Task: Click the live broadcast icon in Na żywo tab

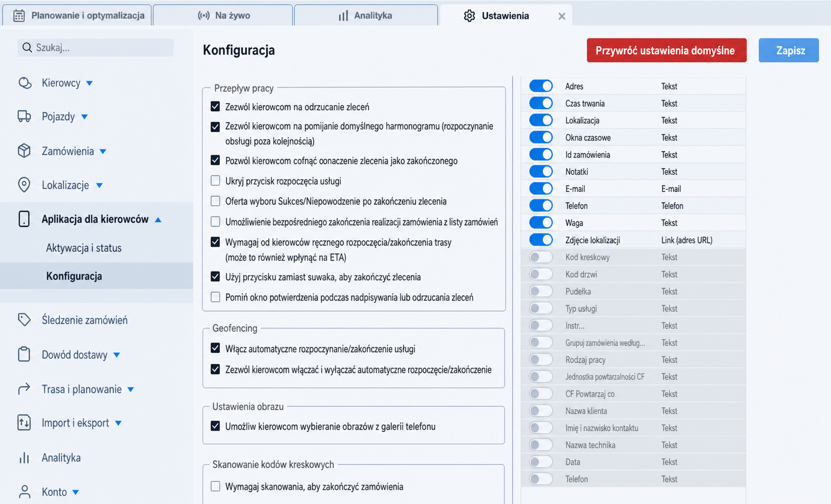Action: tap(204, 16)
